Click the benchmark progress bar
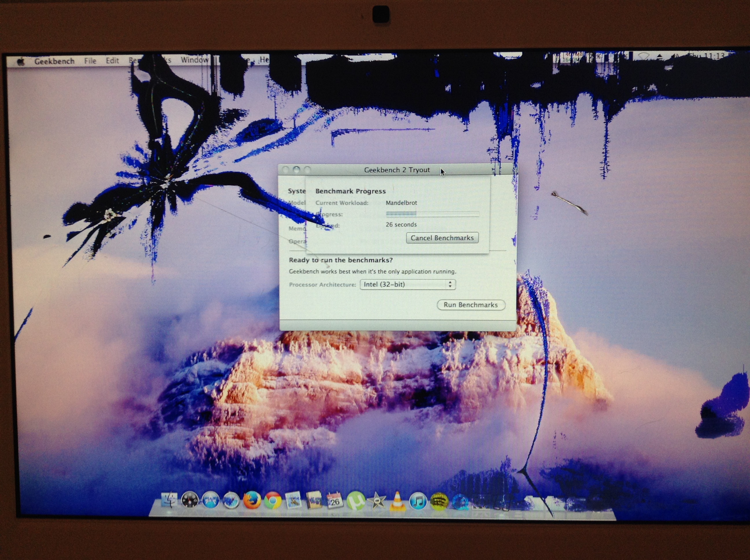 pyautogui.click(x=432, y=214)
